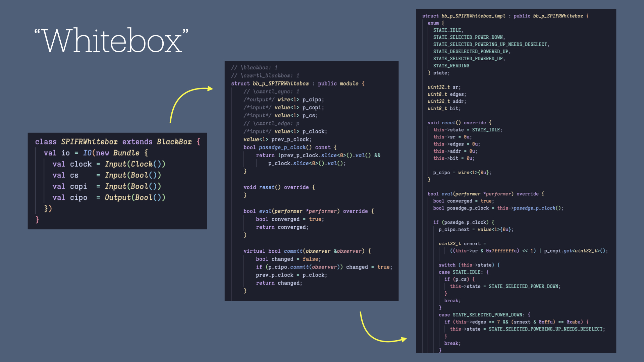
Task: Click the eval performer function signature
Action: [308, 211]
